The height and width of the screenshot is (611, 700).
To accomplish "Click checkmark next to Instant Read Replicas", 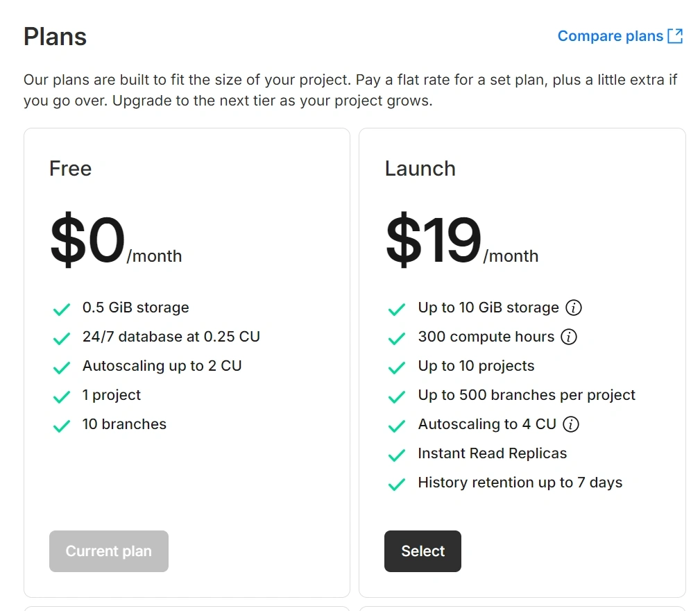I will coord(397,455).
